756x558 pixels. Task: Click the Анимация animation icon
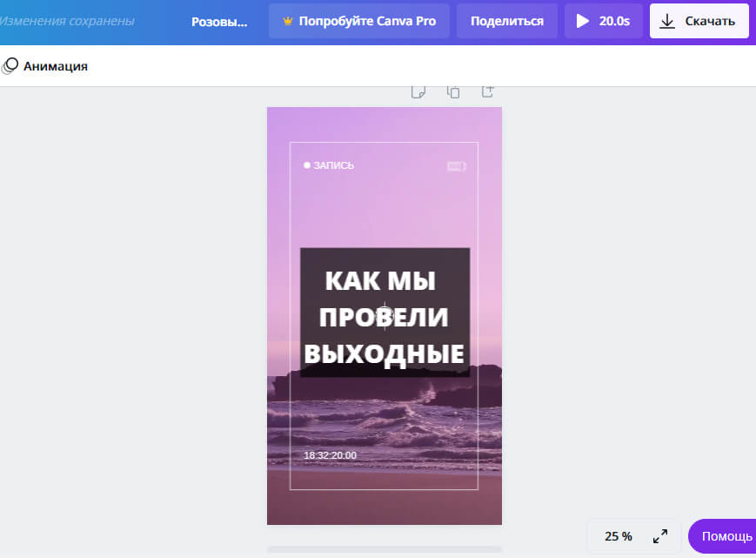coord(10,65)
